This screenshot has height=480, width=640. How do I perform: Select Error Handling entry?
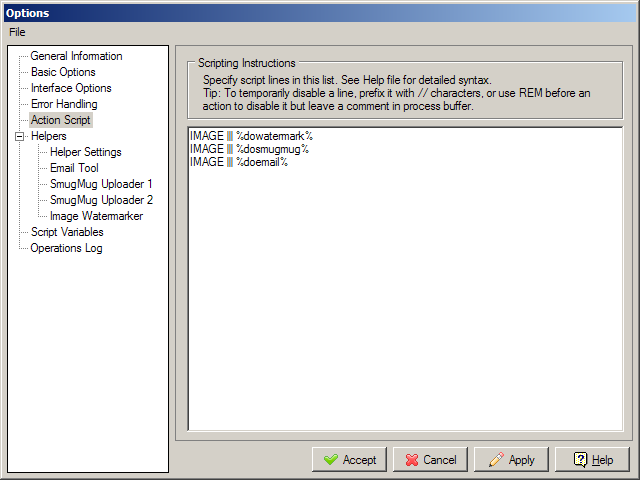[x=64, y=104]
